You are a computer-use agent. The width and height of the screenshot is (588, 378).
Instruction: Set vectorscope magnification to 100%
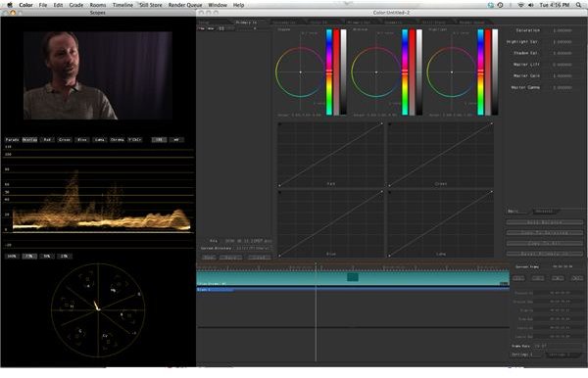(13, 257)
